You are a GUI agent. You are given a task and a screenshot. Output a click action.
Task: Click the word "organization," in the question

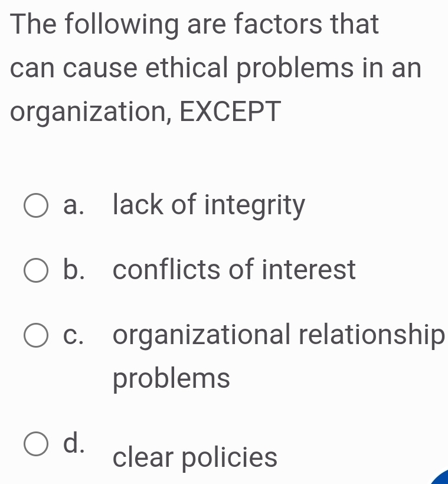point(89,112)
